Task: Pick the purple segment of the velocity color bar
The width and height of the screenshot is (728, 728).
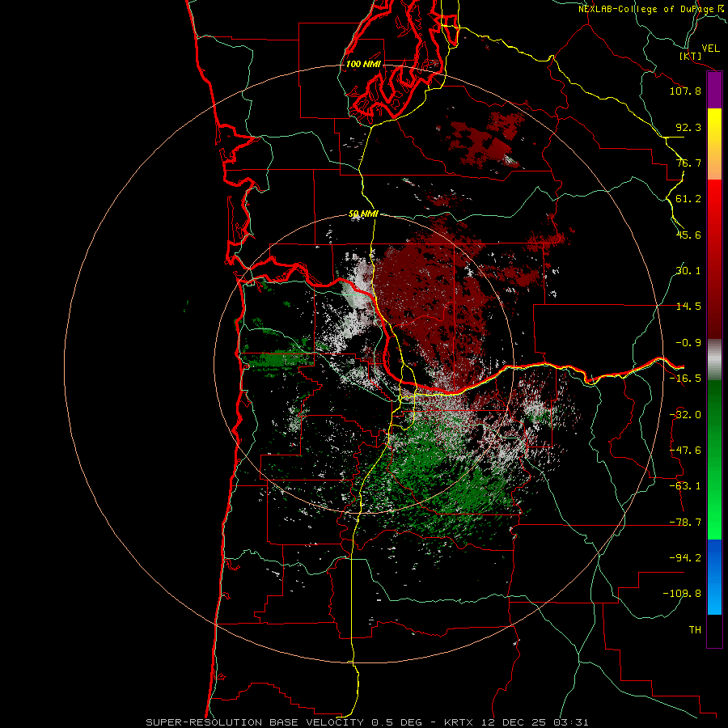Action: tap(714, 90)
